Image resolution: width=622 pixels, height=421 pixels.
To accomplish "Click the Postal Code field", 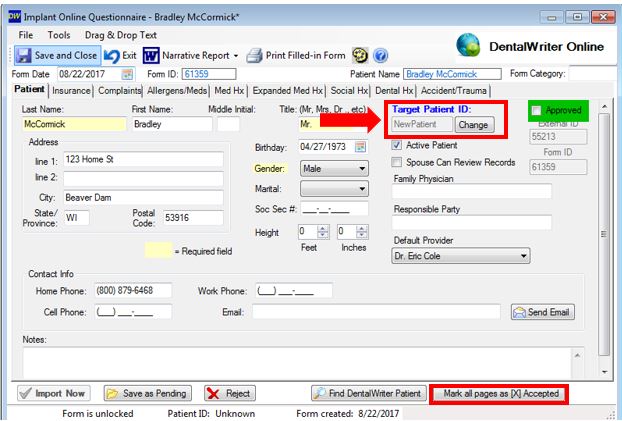I will (193, 217).
